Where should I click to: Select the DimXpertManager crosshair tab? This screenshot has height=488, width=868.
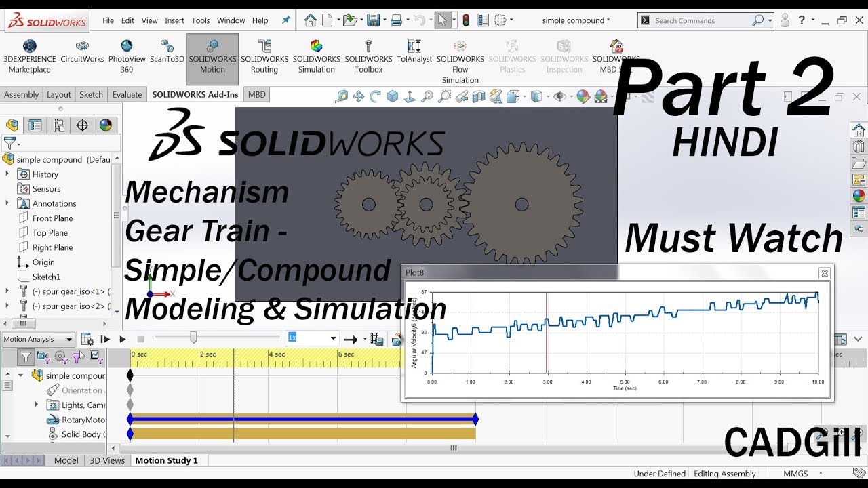click(83, 125)
